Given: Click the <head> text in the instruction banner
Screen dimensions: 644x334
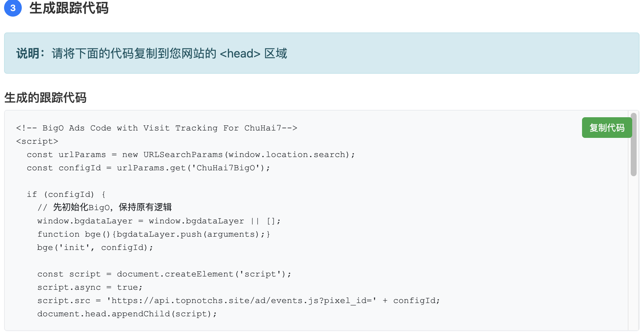Looking at the screenshot, I should tap(240, 53).
